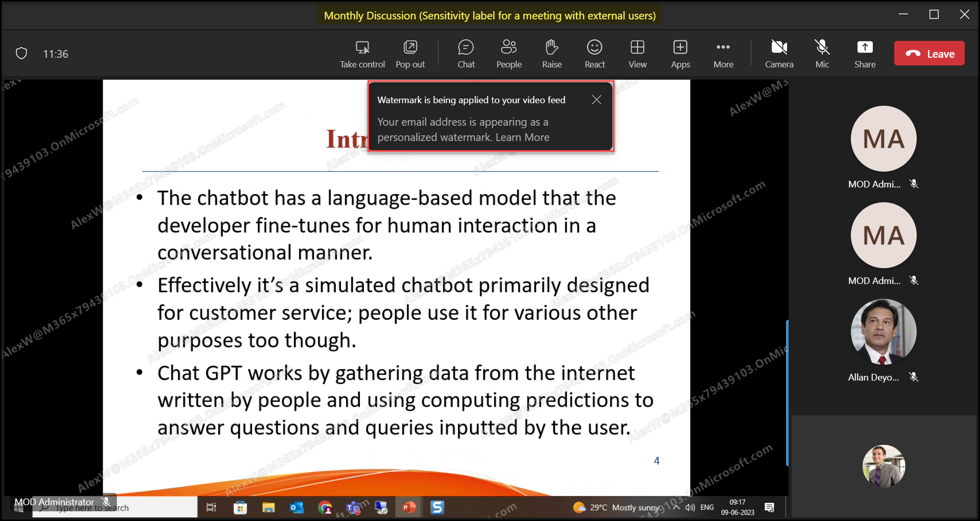Select Allan Deyoung's participant photo
Screen dimensions: 980x521
pos(883,332)
